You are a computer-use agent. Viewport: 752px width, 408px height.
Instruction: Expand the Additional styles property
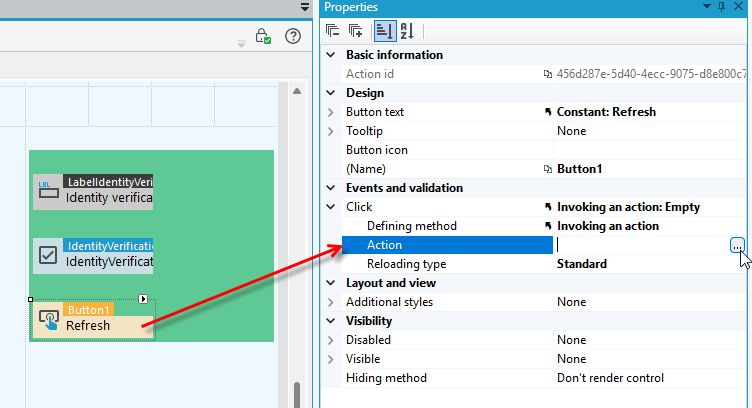pos(330,302)
